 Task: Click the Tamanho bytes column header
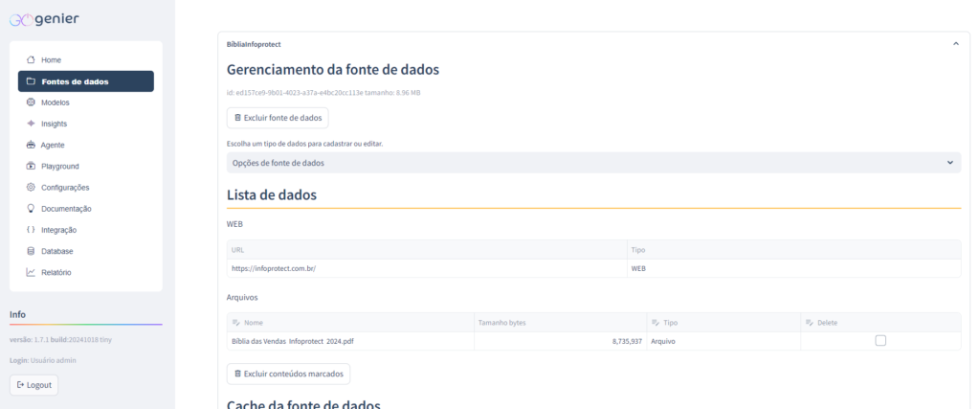[501, 323]
